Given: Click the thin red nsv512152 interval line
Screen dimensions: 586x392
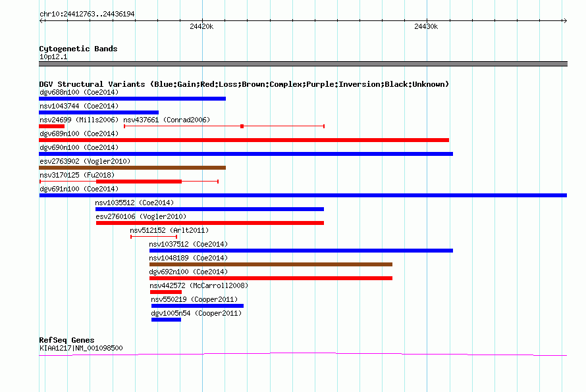Looking at the screenshot, I should [153, 237].
